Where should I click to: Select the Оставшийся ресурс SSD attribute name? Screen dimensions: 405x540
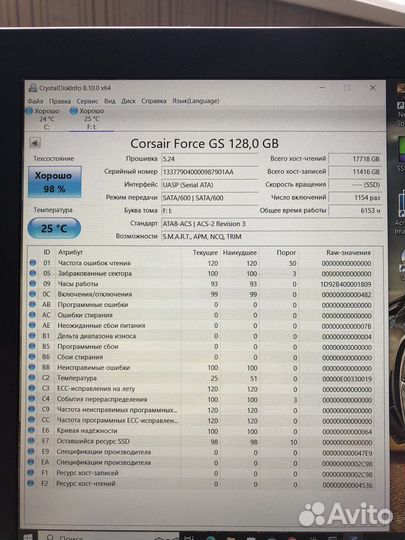click(93, 441)
